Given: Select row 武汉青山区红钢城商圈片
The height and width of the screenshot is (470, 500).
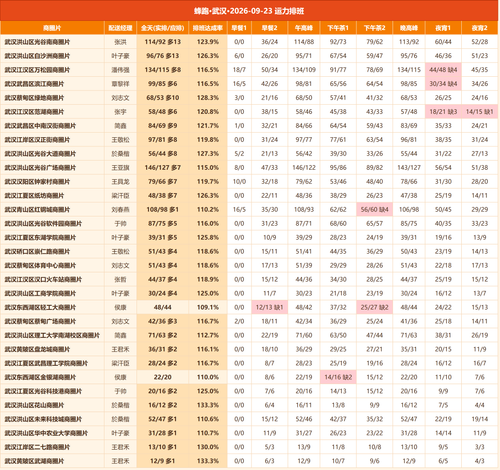Looking at the screenshot, I should (x=249, y=210).
